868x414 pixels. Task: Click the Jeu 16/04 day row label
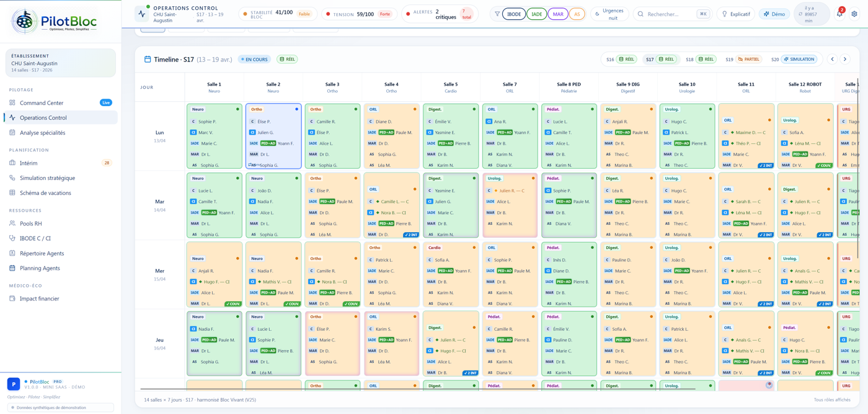(159, 343)
